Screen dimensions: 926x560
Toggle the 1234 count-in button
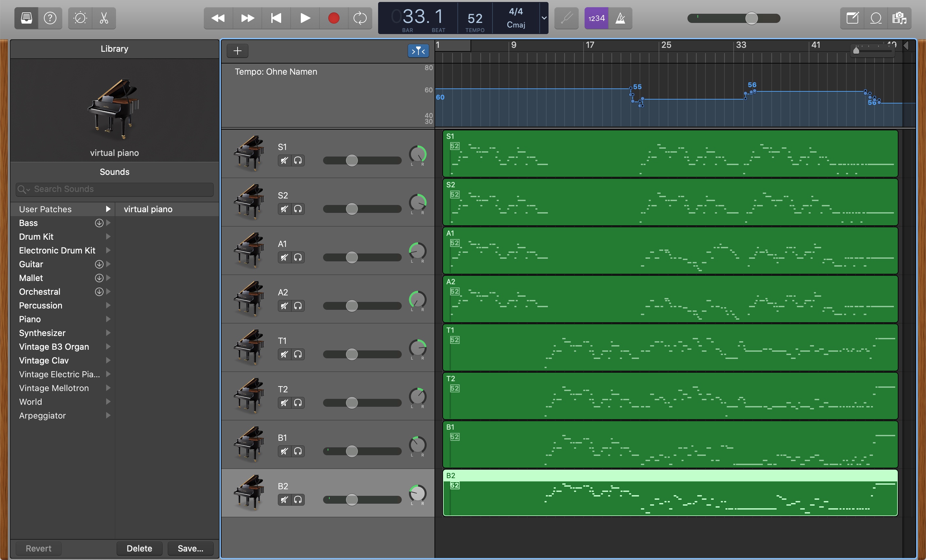tap(596, 18)
